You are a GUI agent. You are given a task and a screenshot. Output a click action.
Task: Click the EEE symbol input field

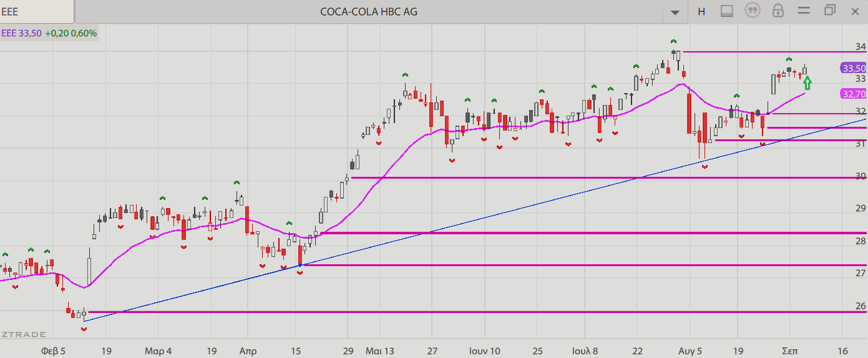click(x=37, y=11)
